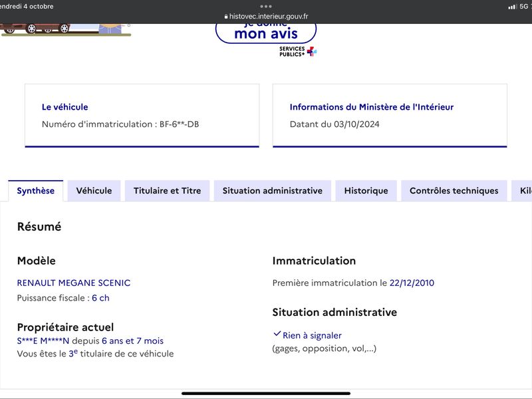Viewport: 532px width, 399px height.
Task: Click the 'Puissance fiscale : 6 ch' line
Action: 63,298
